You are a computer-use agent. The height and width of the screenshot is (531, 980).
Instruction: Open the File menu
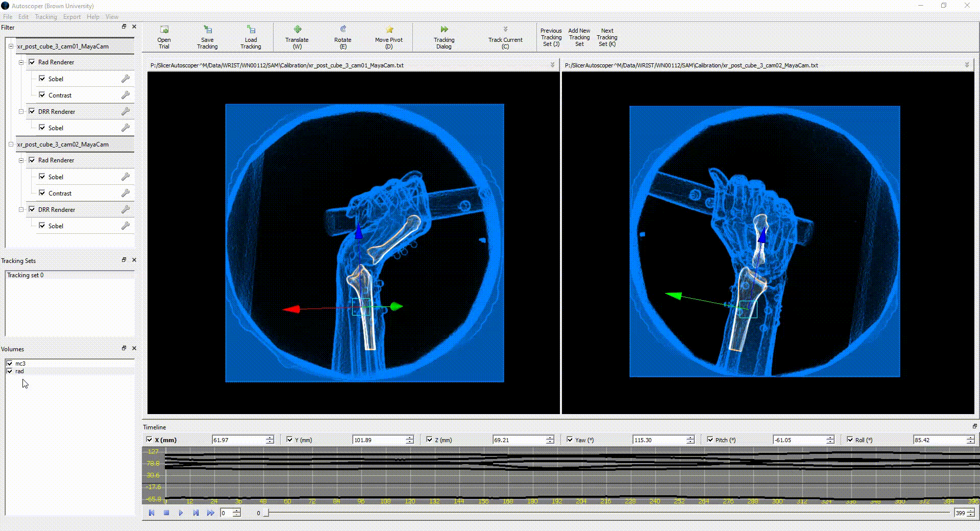coord(8,17)
